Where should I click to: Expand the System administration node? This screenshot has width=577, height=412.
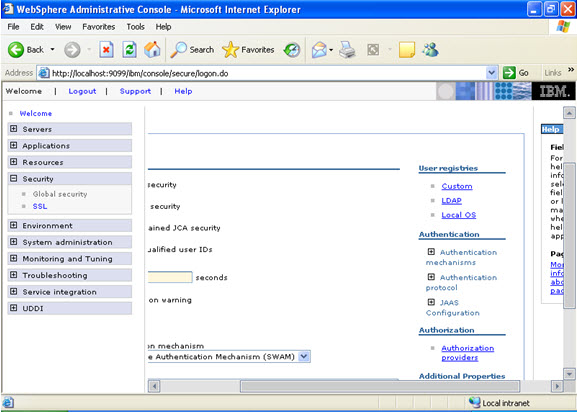[14, 242]
